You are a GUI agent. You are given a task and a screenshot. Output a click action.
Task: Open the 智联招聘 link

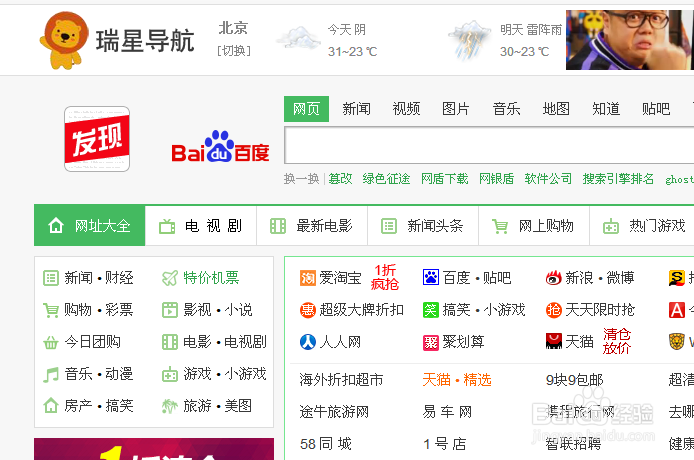tap(573, 444)
